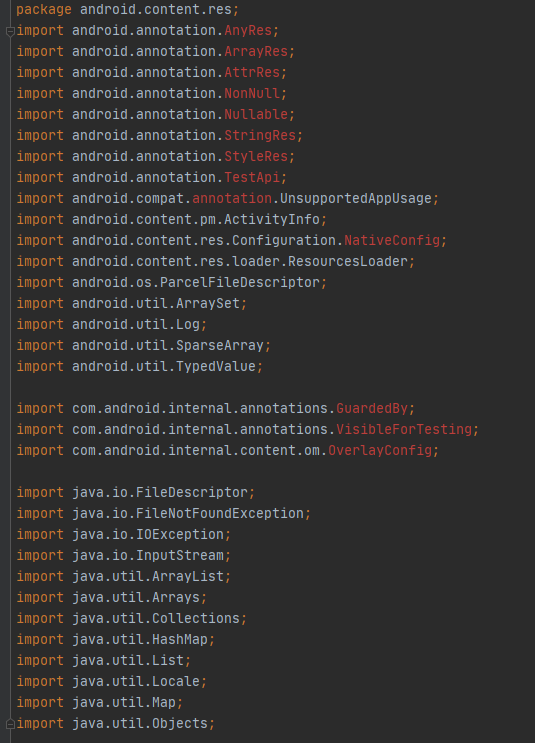
Task: Select NonNull annotation import
Action: pyautogui.click(x=252, y=93)
